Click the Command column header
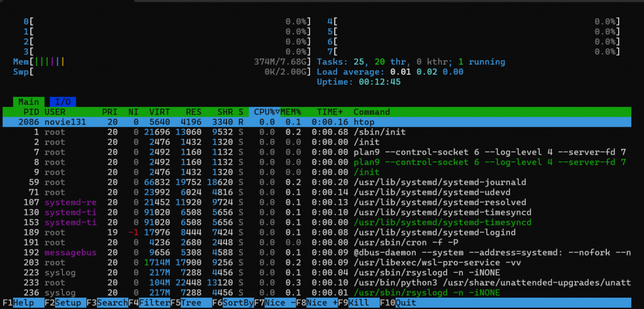Viewport: 644px width, 309px height. pos(372,112)
